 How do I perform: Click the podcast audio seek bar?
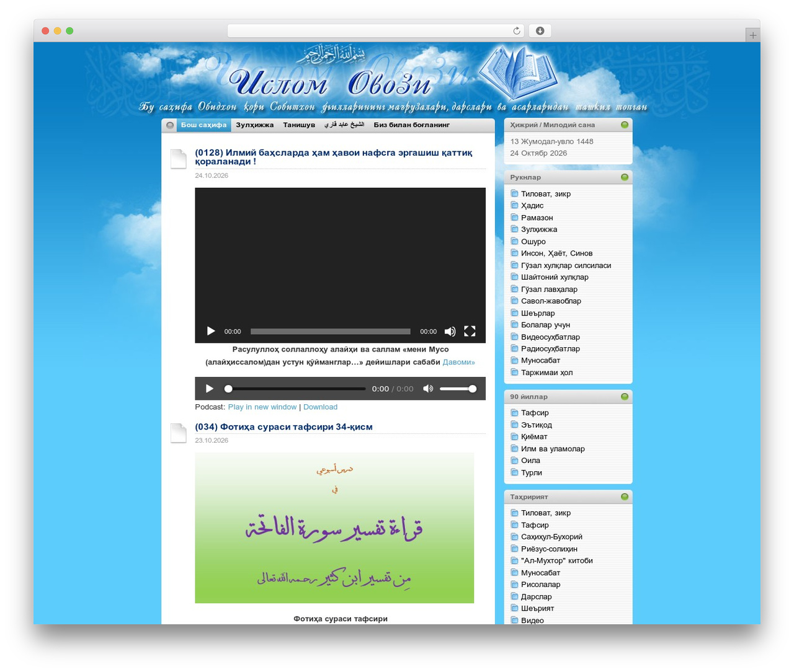tap(295, 389)
